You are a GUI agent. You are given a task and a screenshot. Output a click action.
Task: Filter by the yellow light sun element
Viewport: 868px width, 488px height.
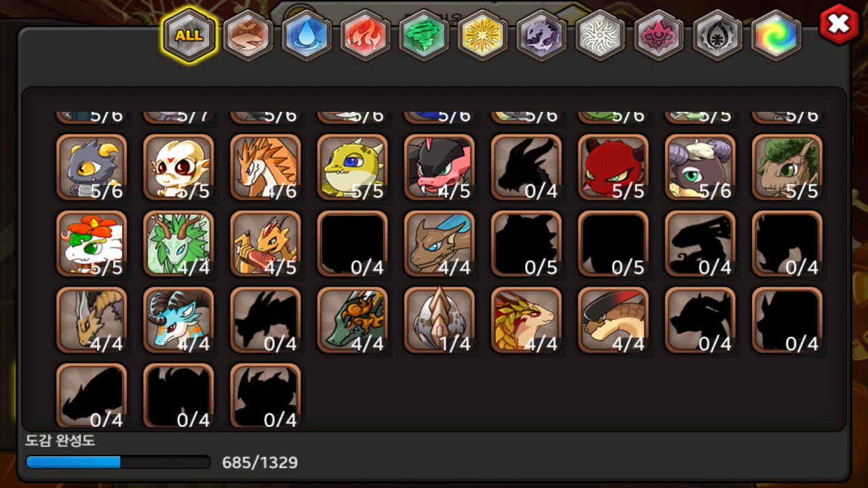pyautogui.click(x=483, y=35)
